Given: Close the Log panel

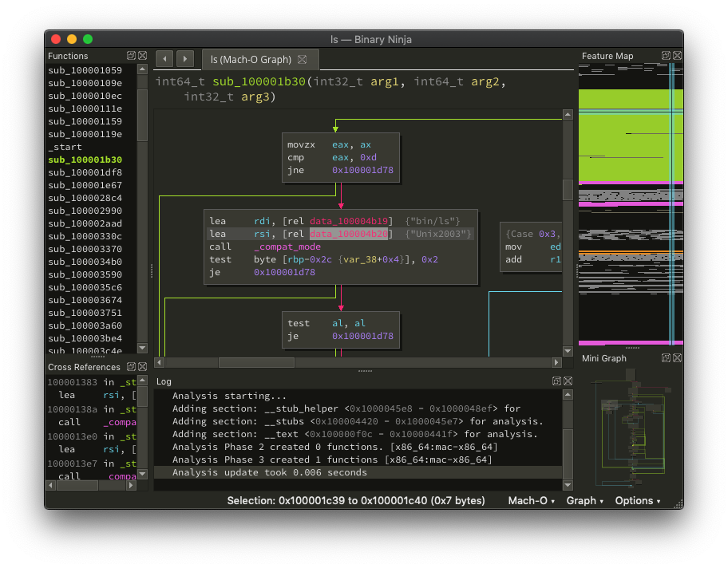Looking at the screenshot, I should [x=568, y=381].
